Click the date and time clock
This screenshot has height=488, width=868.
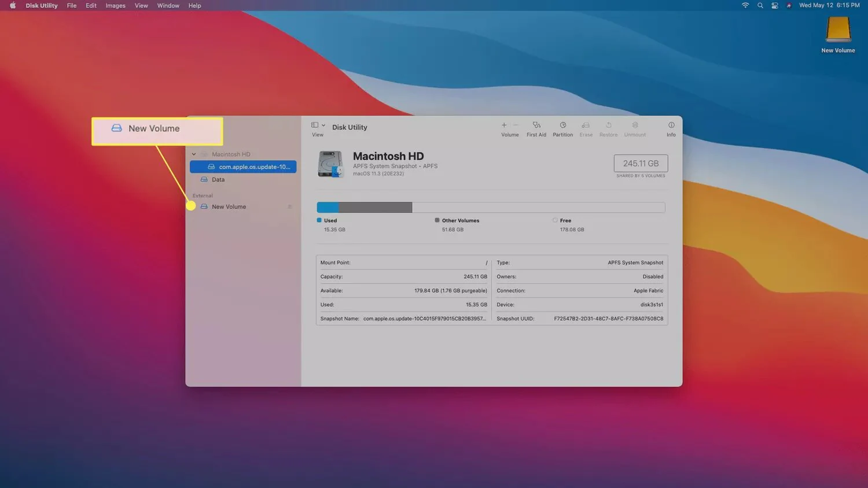click(x=829, y=6)
